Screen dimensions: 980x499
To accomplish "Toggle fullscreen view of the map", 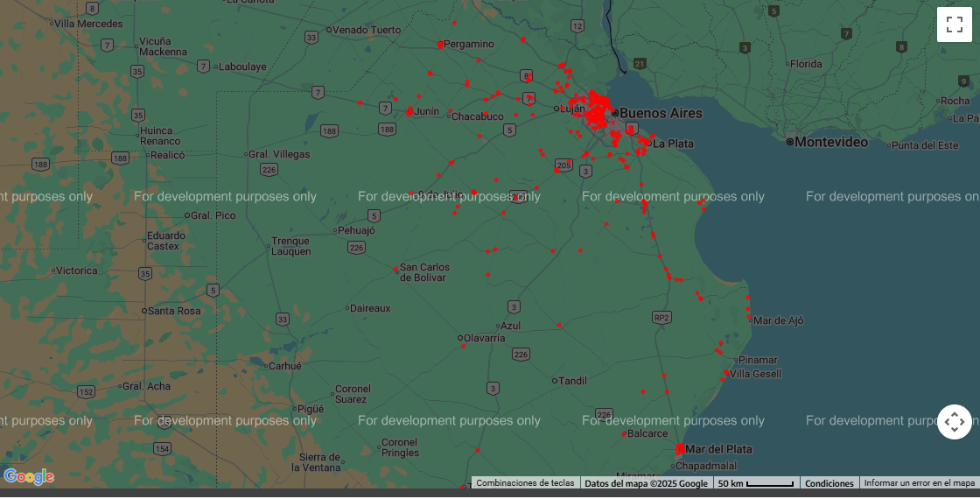I will (x=955, y=25).
